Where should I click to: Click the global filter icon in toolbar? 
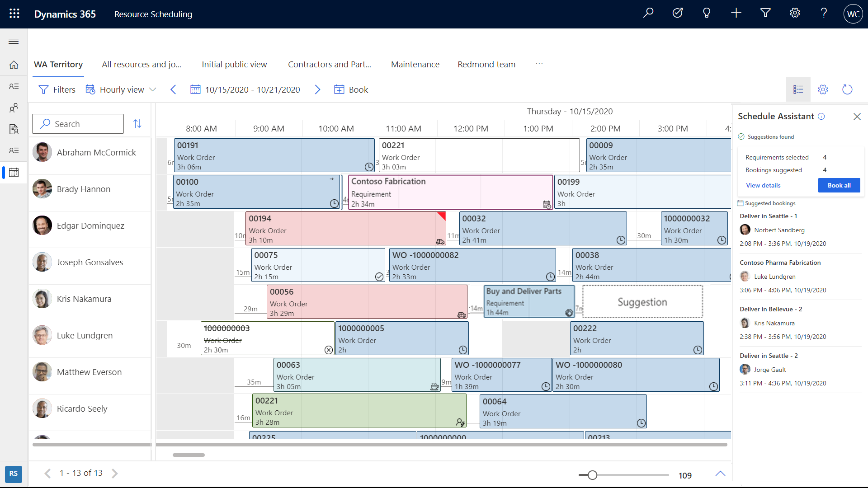(764, 14)
